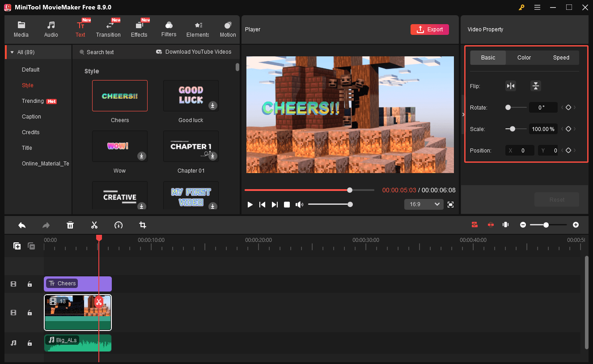The height and width of the screenshot is (364, 593).
Task: Open fullscreen preview in Player
Action: [x=450, y=204]
